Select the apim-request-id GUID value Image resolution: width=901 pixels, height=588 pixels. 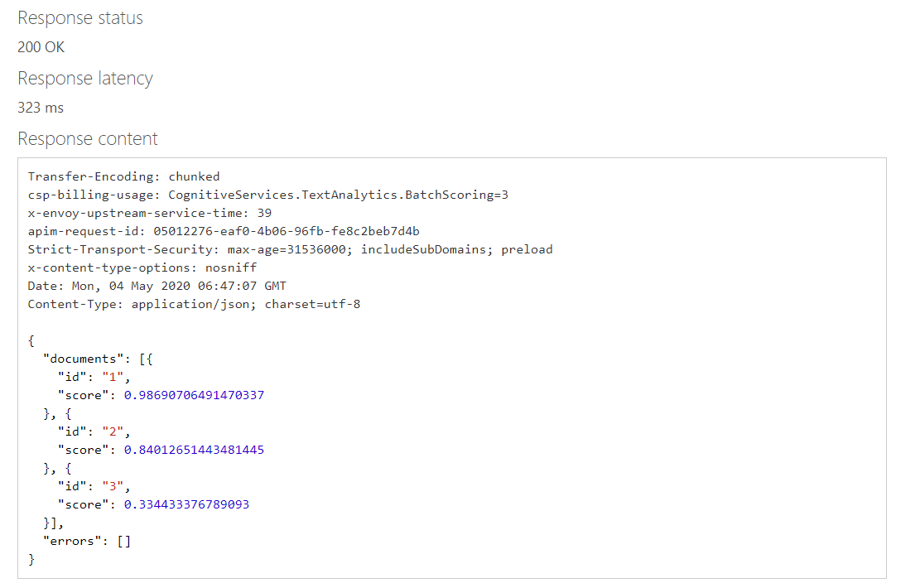coord(286,231)
